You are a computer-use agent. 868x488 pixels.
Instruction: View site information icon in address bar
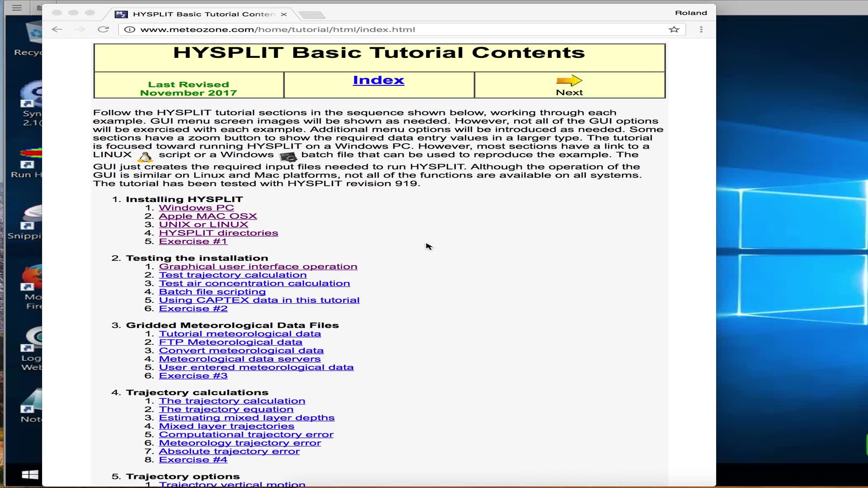click(x=129, y=29)
